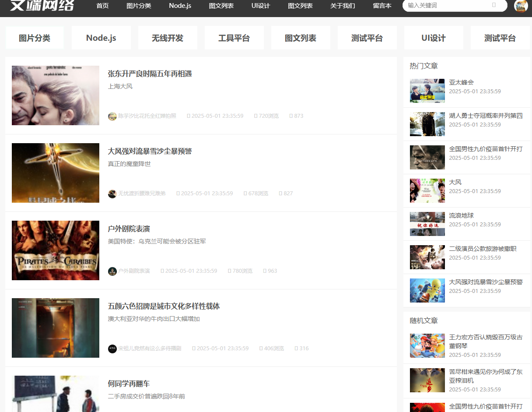Open article title 户外剧院表演

pyautogui.click(x=129, y=229)
